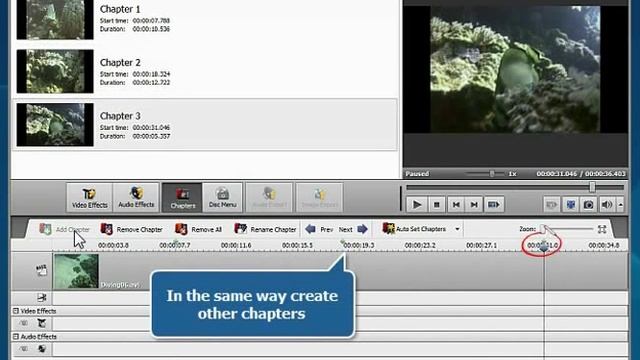
Task: Click the full screen preview icon
Action: [571, 204]
